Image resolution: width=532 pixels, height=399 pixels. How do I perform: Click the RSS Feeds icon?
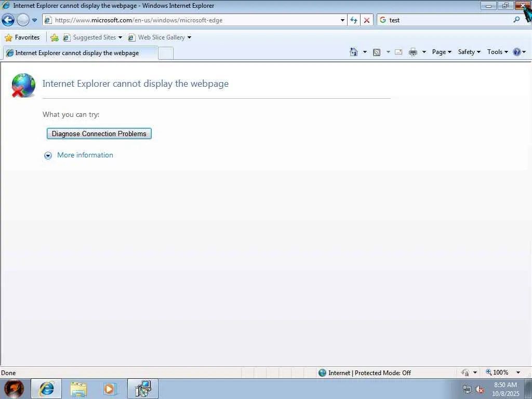tap(377, 52)
